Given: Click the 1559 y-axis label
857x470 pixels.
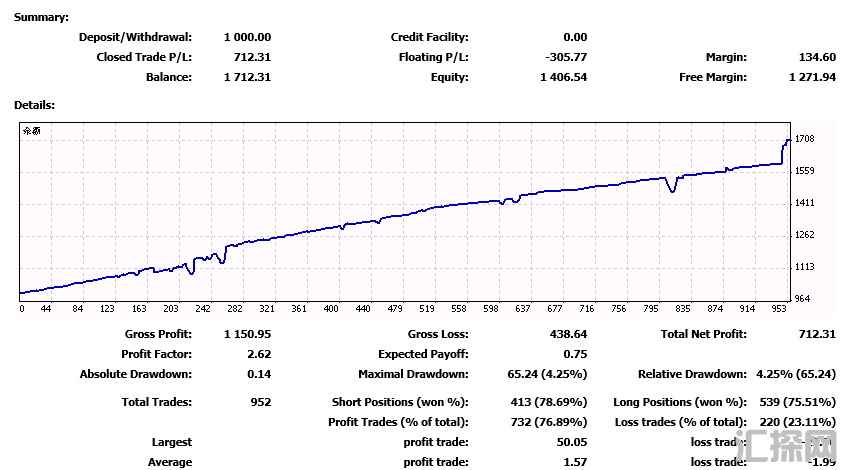Looking at the screenshot, I should click(804, 171).
